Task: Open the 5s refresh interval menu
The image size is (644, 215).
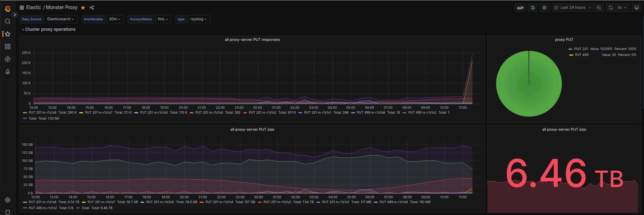Action: (x=622, y=8)
